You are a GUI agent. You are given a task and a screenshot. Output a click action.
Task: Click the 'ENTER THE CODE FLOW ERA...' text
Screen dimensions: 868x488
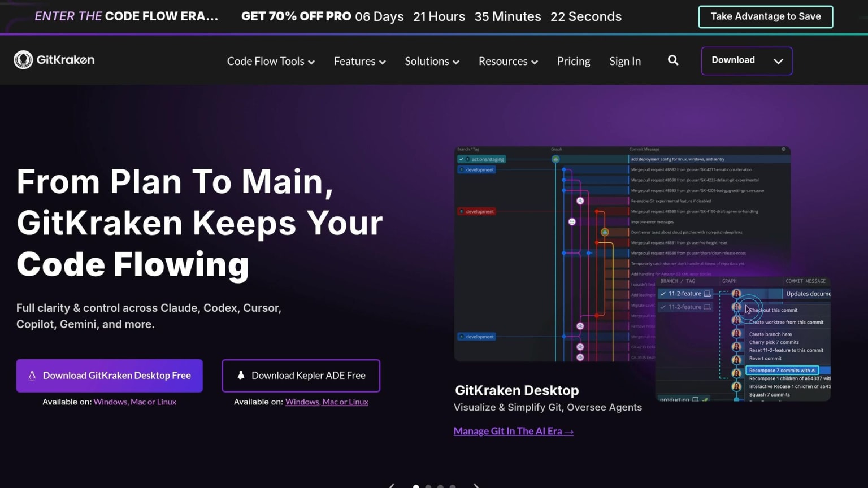[x=127, y=16]
